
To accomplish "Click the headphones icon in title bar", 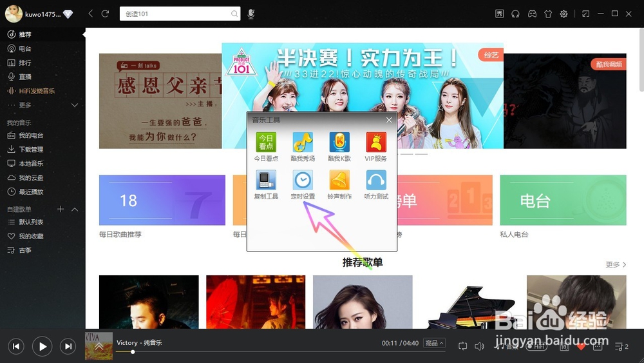I will (x=515, y=14).
